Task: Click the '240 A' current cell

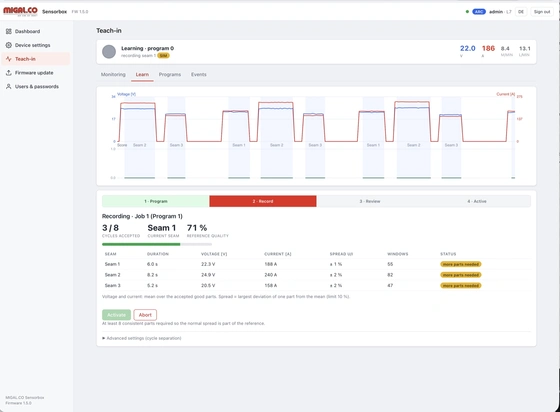Action: tap(271, 275)
